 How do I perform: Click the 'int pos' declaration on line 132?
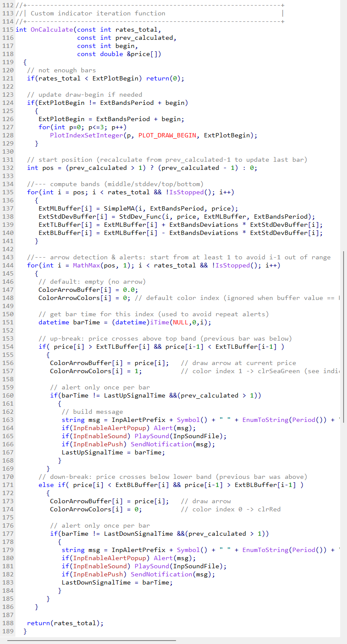coord(40,168)
